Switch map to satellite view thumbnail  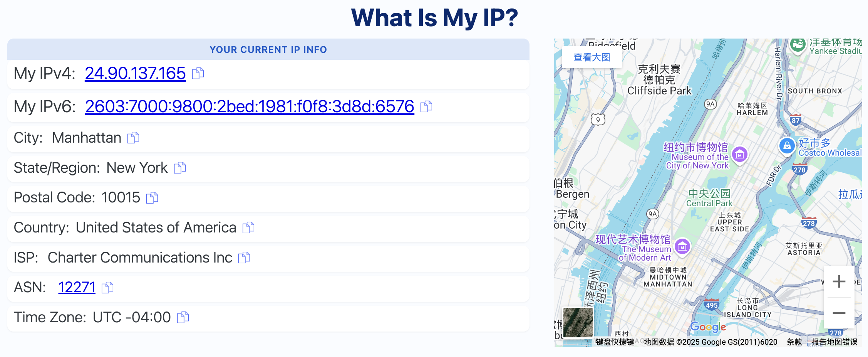coord(578,322)
